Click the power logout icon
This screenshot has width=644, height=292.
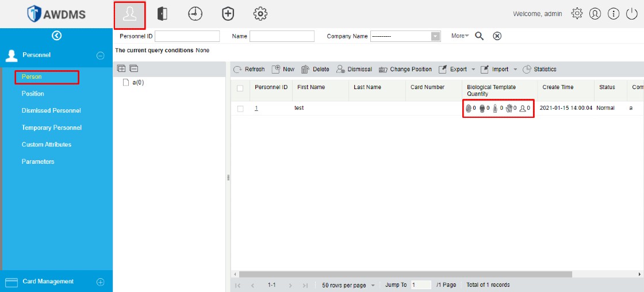coord(631,14)
